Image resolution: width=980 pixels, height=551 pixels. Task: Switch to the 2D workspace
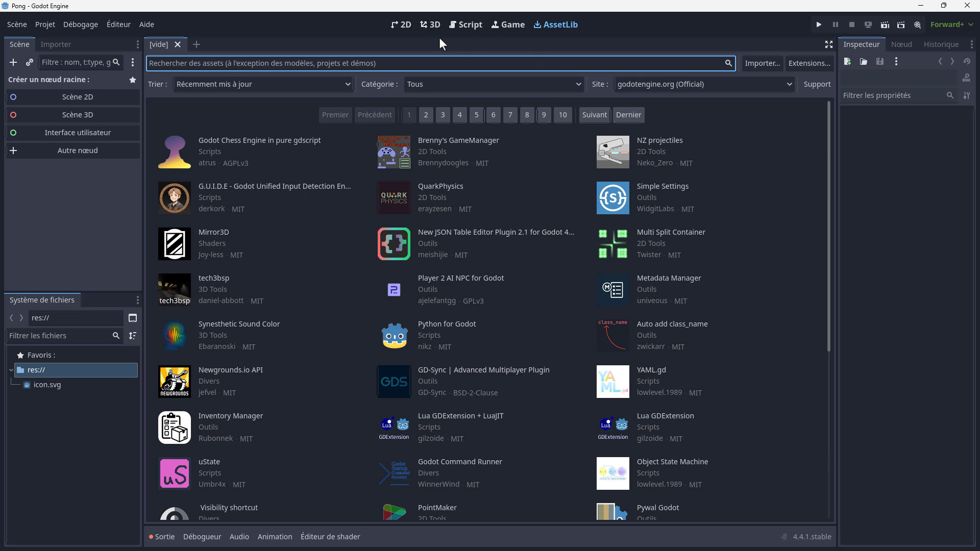pos(401,24)
